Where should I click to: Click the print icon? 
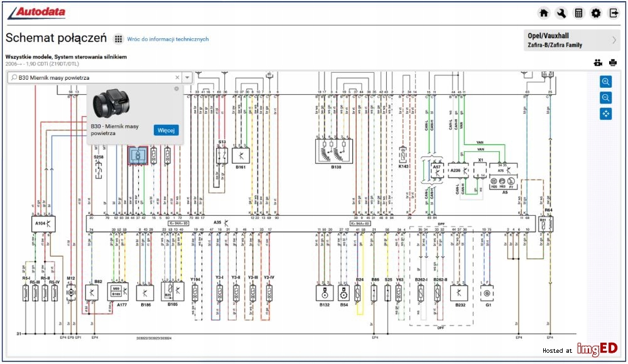[x=613, y=63]
